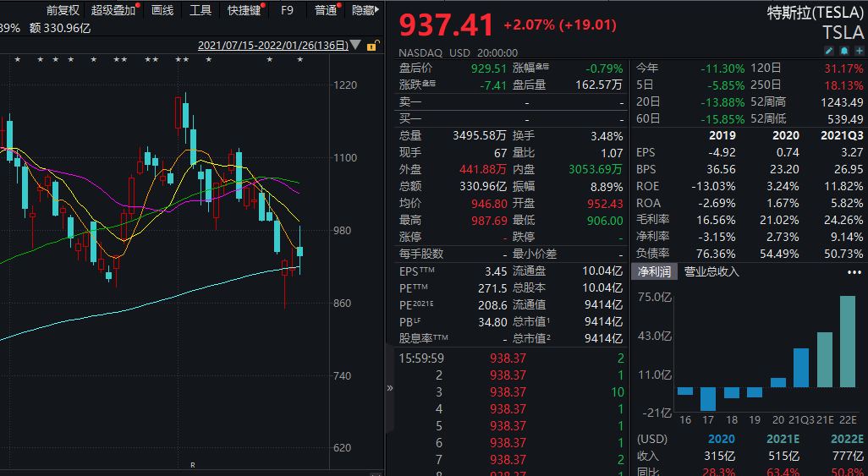Toggle 隐藏 to hide chart elements
Screen dimensions: 868x476
click(363, 10)
